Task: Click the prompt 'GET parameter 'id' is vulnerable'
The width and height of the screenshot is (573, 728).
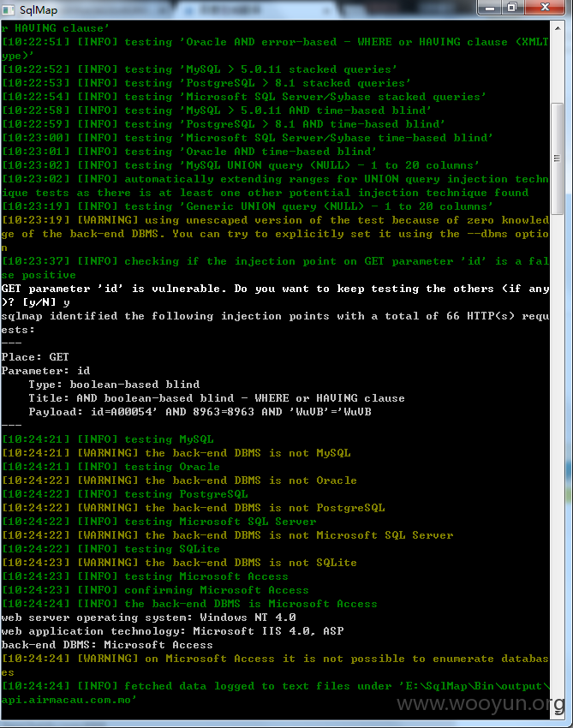Action: (275, 295)
